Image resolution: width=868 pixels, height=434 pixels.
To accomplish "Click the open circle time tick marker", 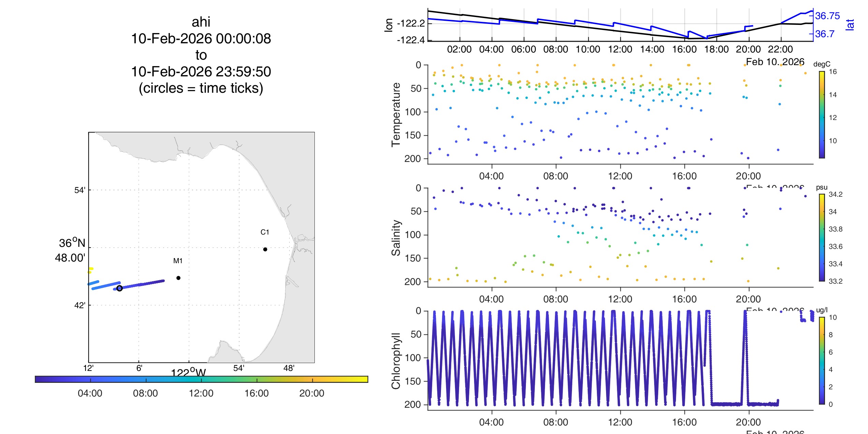I will (119, 288).
